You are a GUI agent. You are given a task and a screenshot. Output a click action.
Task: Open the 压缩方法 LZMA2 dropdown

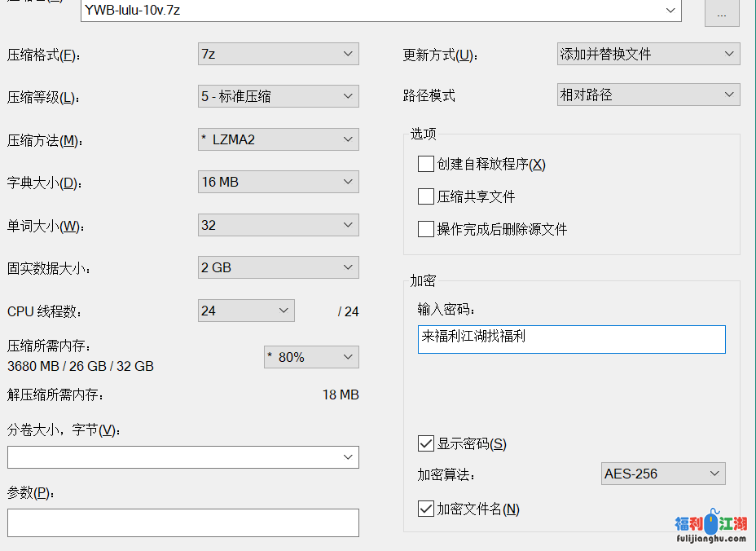[x=278, y=139]
